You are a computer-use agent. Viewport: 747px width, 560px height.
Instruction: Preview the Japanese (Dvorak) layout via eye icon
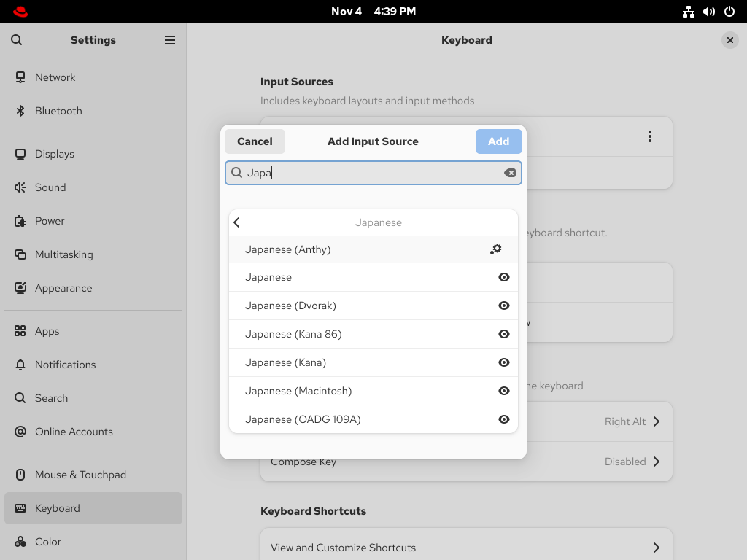click(503, 306)
